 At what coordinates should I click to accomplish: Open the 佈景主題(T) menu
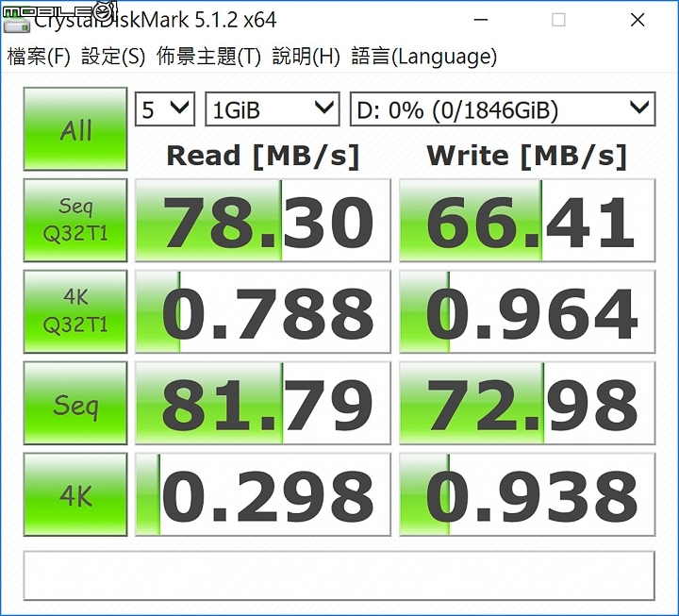pos(208,57)
